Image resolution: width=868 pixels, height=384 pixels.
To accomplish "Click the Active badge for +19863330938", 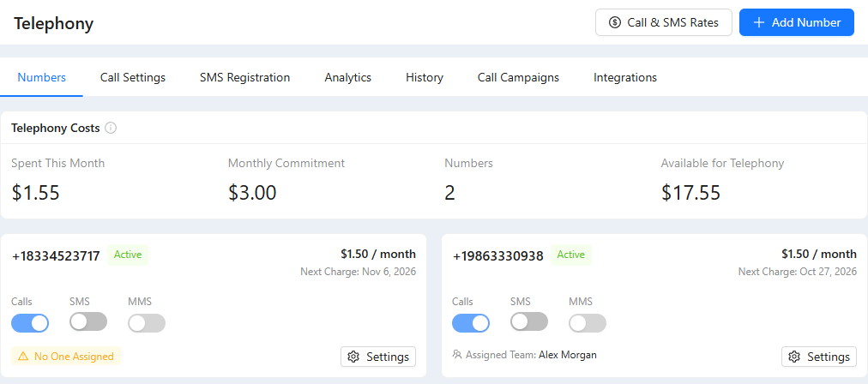I will (570, 255).
